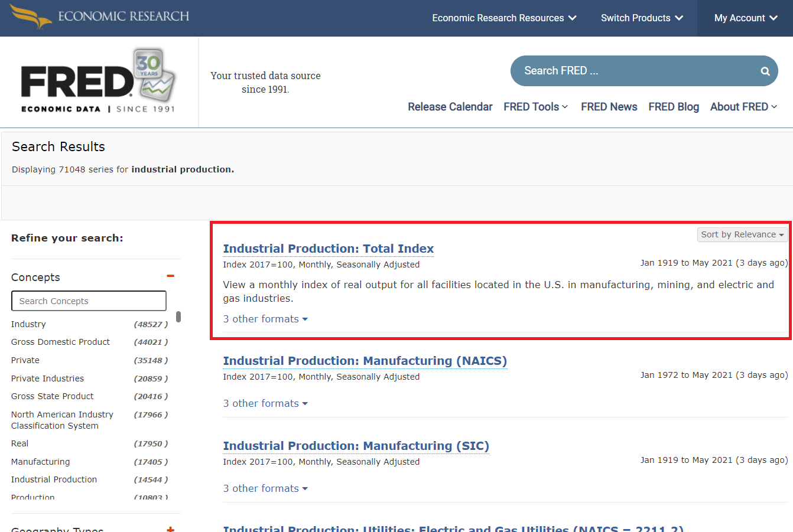Viewport: 793px width, 532px height.
Task: Open Industrial Production: Manufacturing (NAICS) series
Action: [x=365, y=361]
